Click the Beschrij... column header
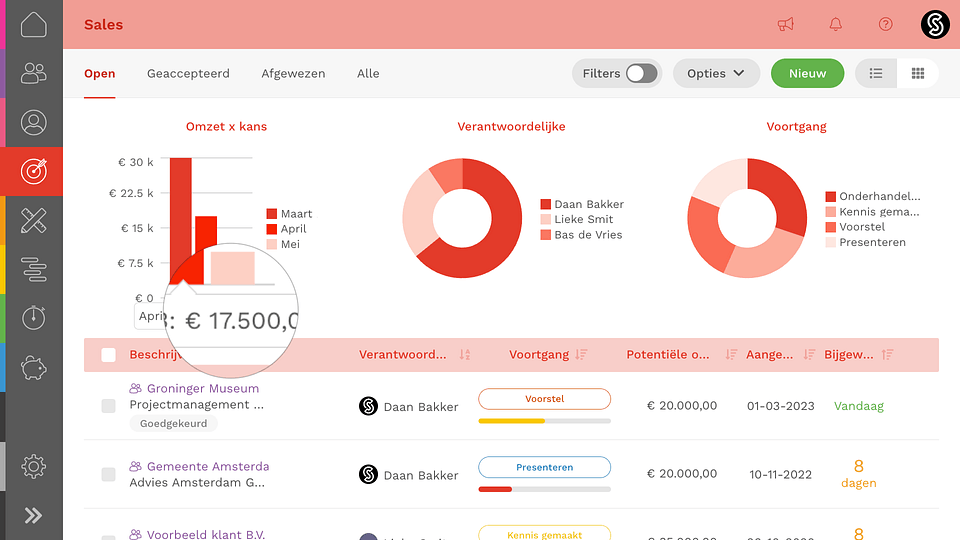This screenshot has height=540, width=960. click(x=156, y=354)
